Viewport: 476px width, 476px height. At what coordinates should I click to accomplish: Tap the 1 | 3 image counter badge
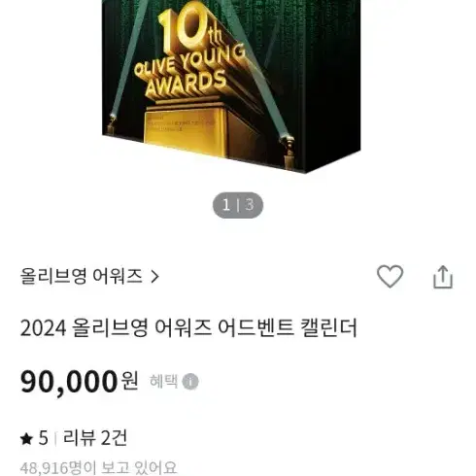[238, 205]
